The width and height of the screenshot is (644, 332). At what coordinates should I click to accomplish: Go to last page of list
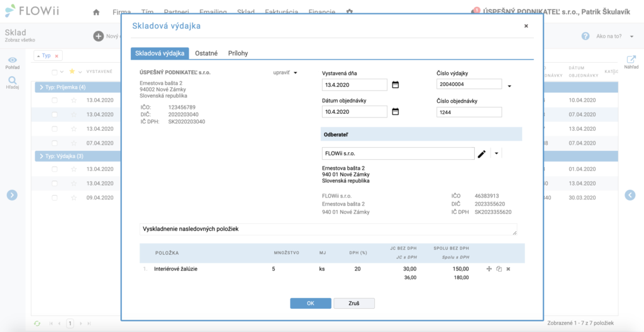click(89, 323)
